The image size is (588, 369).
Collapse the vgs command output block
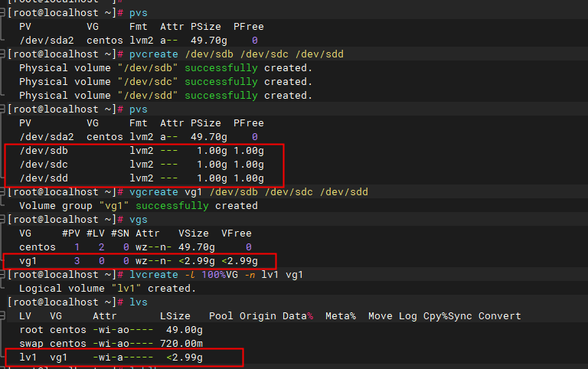click(x=2, y=220)
